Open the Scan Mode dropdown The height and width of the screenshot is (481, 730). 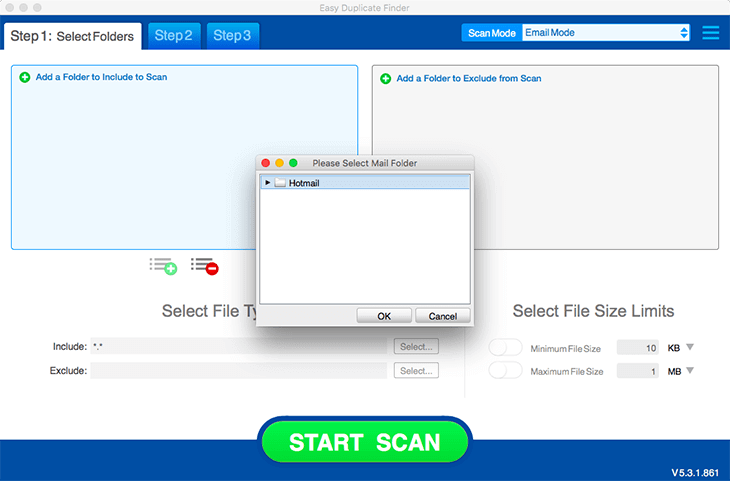pyautogui.click(x=606, y=33)
